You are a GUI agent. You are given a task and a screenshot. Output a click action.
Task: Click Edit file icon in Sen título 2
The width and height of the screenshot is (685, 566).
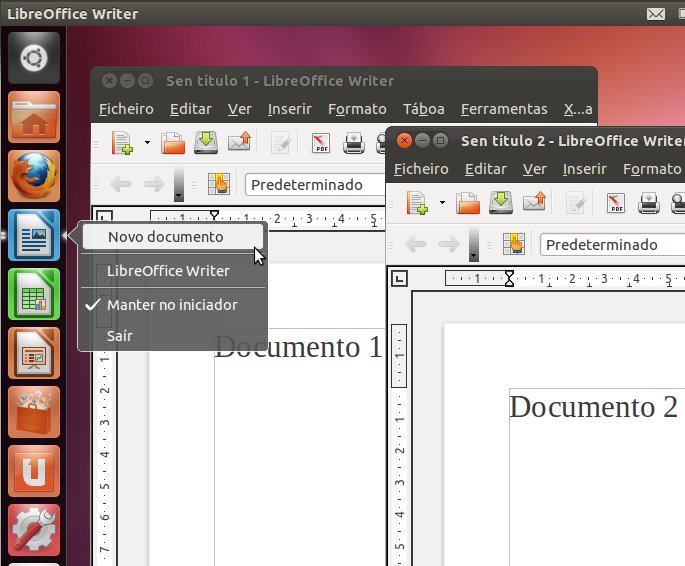[575, 203]
